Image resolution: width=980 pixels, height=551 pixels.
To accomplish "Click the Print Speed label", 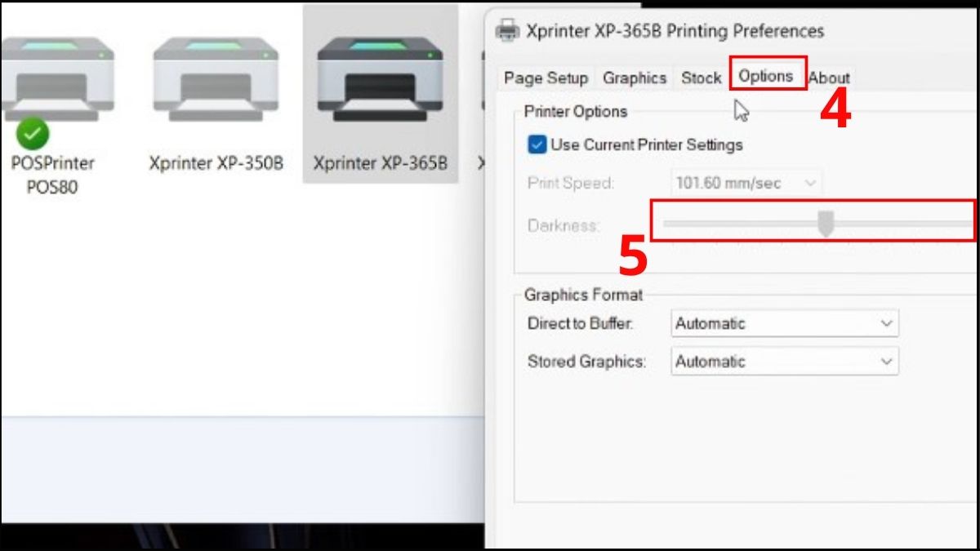I will [x=569, y=184].
